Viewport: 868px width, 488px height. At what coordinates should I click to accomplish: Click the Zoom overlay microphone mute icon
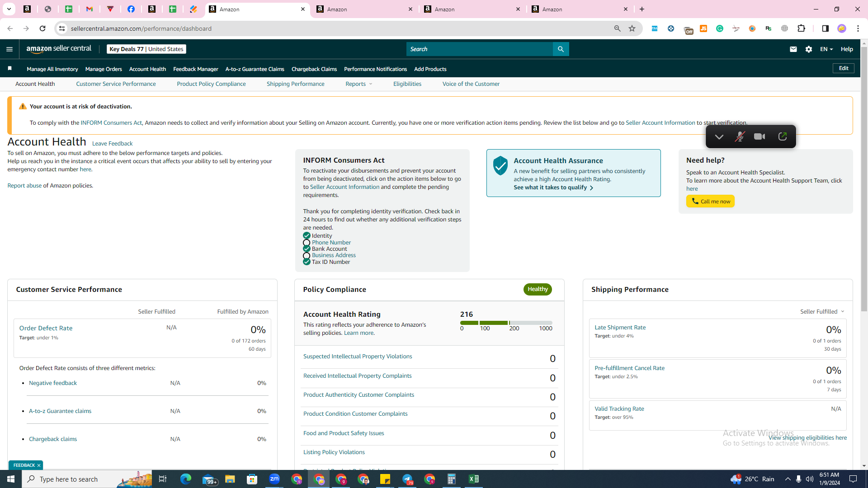point(740,136)
